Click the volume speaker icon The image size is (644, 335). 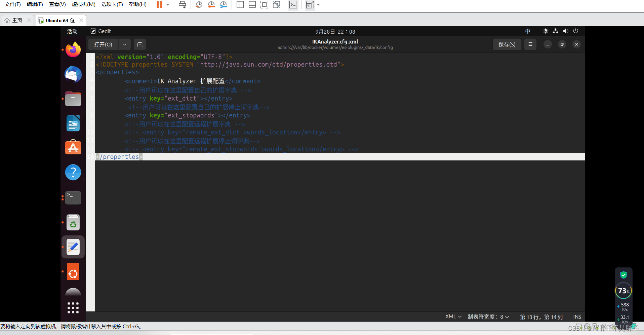[566, 31]
